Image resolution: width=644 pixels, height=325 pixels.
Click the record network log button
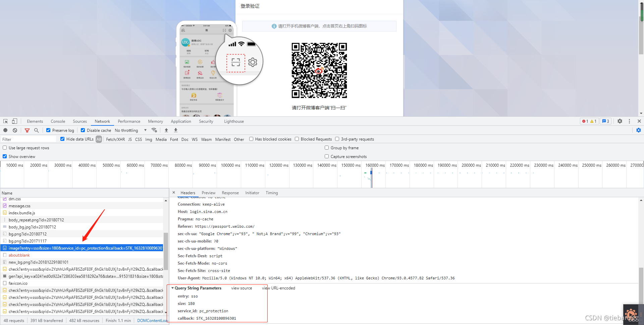click(5, 130)
